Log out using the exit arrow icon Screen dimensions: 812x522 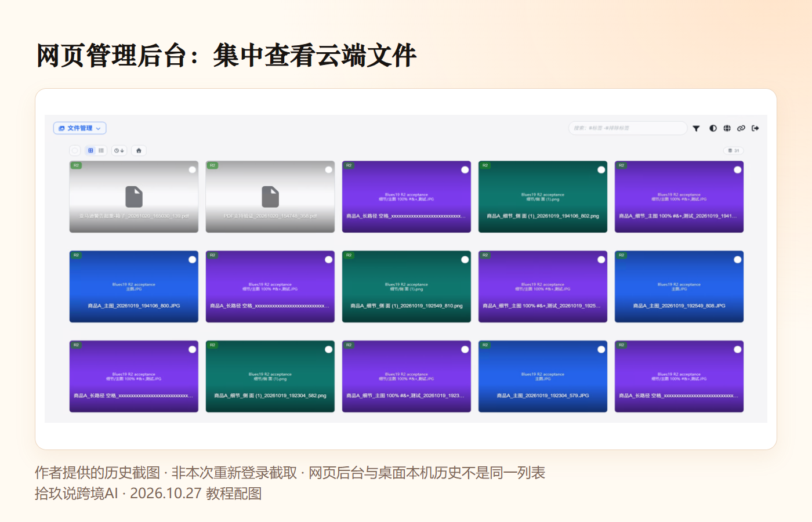pyautogui.click(x=755, y=128)
